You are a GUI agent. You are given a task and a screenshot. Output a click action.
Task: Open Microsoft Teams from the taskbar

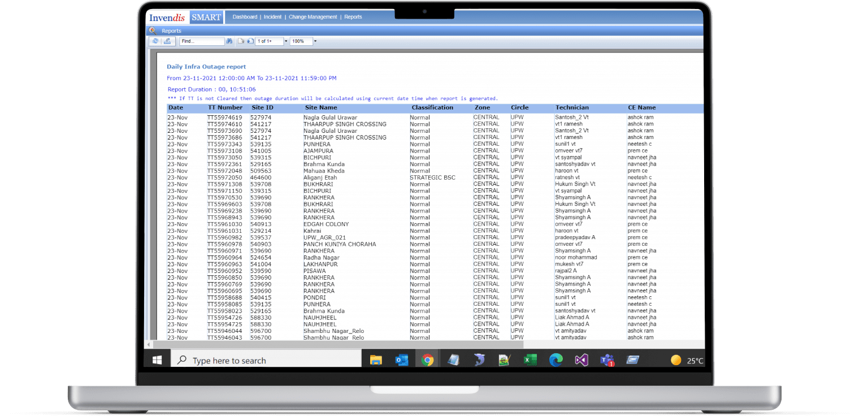[607, 359]
